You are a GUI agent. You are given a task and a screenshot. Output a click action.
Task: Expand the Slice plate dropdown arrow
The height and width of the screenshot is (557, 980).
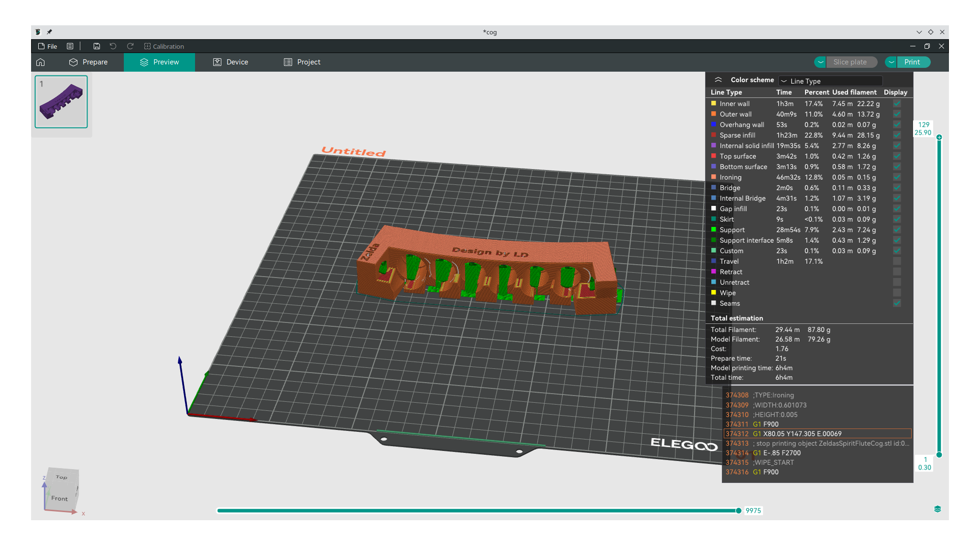coord(820,62)
